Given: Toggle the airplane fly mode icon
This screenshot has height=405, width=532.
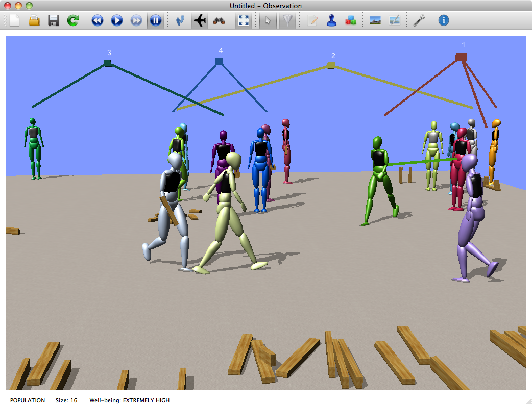Looking at the screenshot, I should [200, 20].
